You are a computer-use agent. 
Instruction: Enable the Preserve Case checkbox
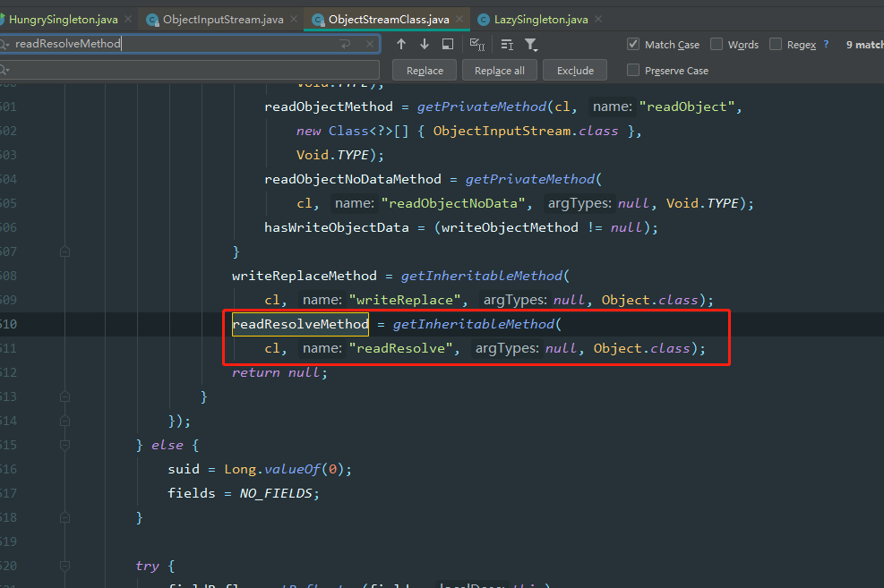click(633, 70)
